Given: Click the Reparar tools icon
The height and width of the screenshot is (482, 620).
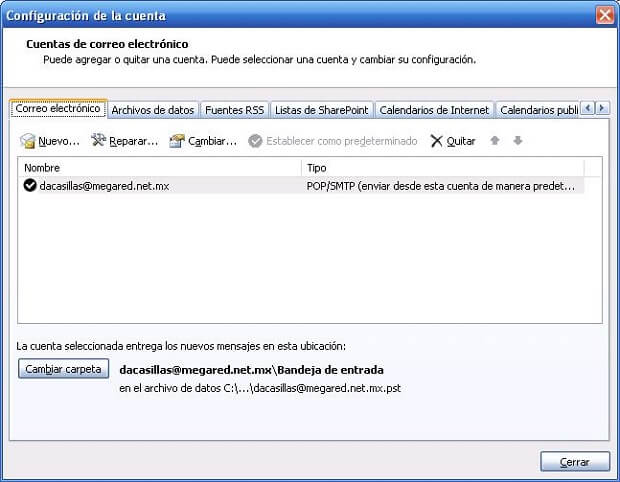Looking at the screenshot, I should point(98,141).
